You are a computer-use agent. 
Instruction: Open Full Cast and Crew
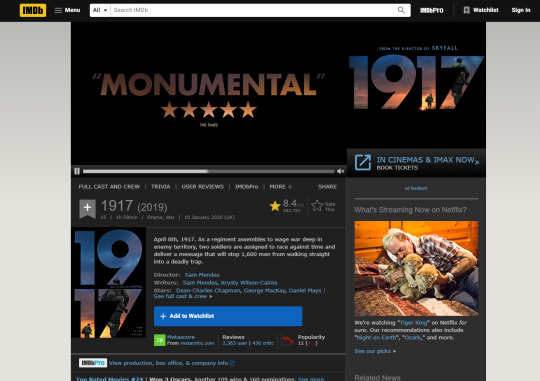[x=109, y=187]
